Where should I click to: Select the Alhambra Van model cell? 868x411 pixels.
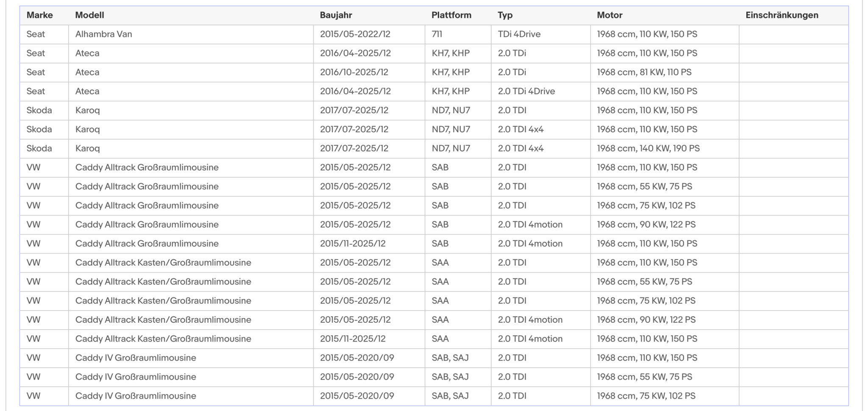click(x=191, y=34)
